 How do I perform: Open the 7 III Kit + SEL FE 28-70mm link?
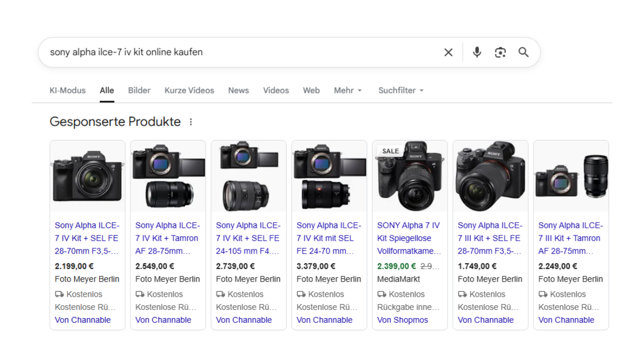(x=490, y=238)
